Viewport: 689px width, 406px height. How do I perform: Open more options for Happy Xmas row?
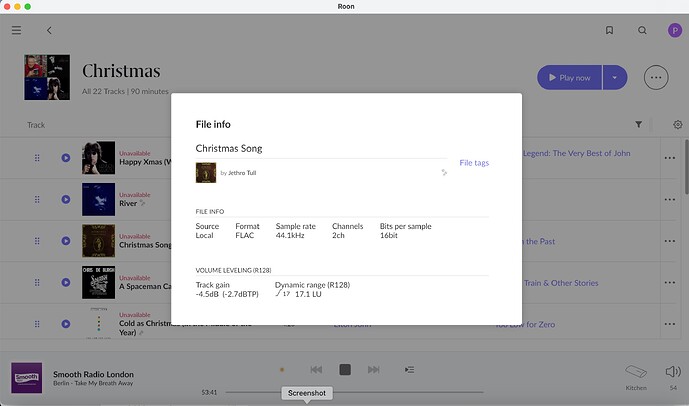click(669, 157)
